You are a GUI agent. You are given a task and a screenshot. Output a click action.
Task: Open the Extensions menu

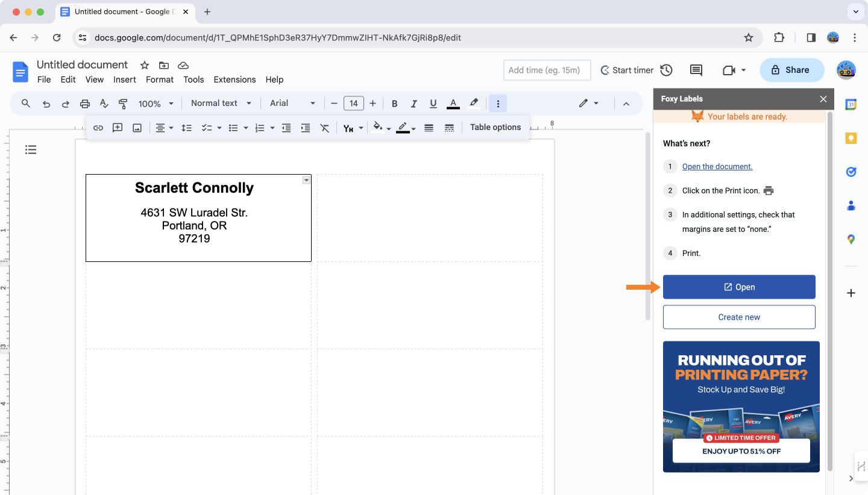click(234, 79)
